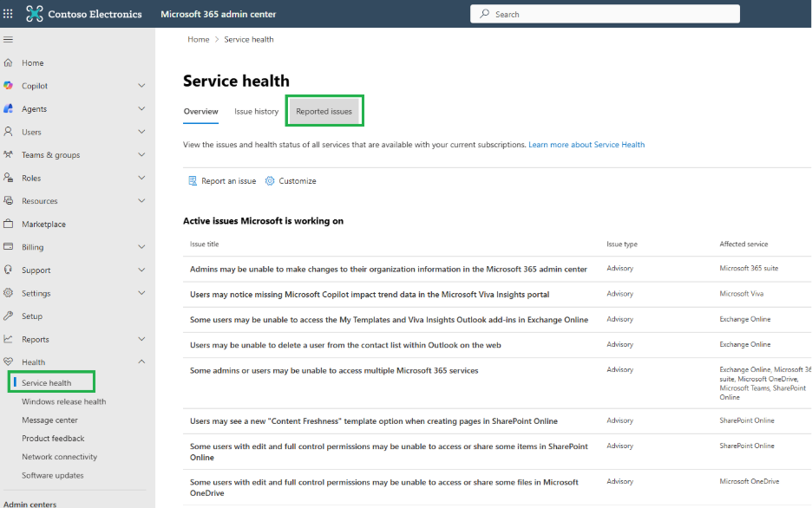This screenshot has height=508, width=812.
Task: Click the Health heart icon
Action: click(9, 361)
